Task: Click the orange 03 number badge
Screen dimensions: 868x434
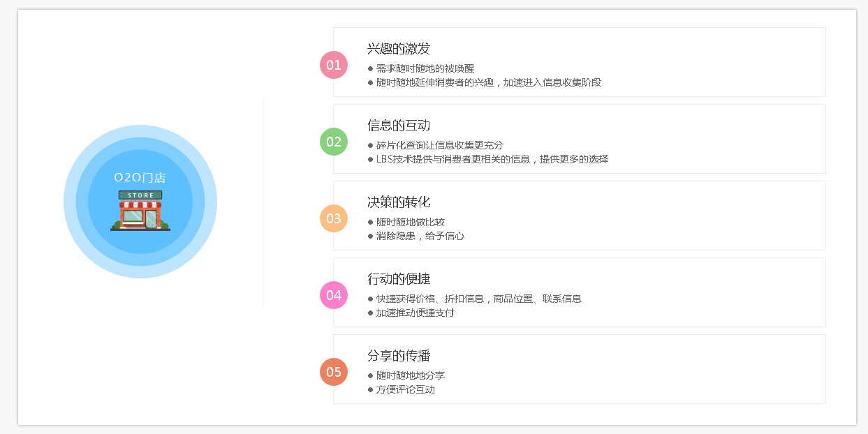Action: [334, 218]
